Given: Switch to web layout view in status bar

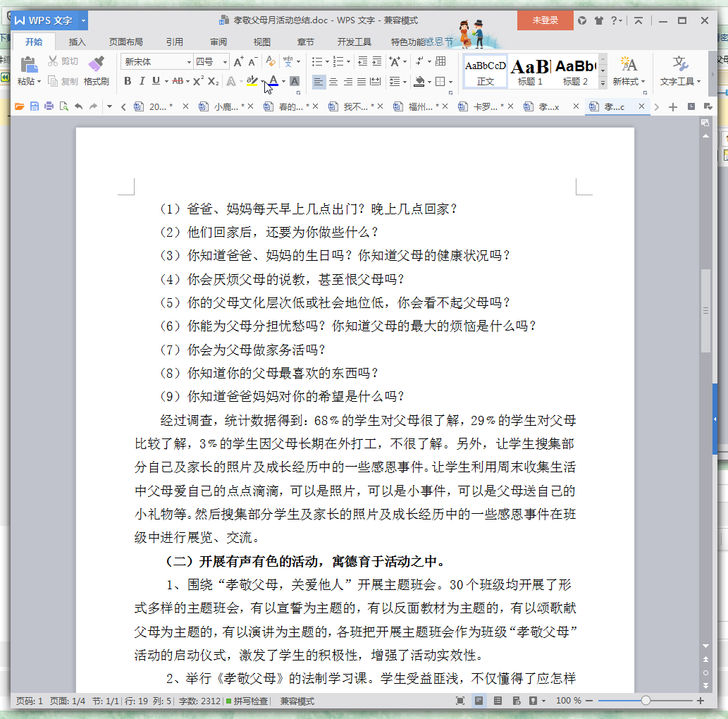Looking at the screenshot, I should click(x=517, y=701).
